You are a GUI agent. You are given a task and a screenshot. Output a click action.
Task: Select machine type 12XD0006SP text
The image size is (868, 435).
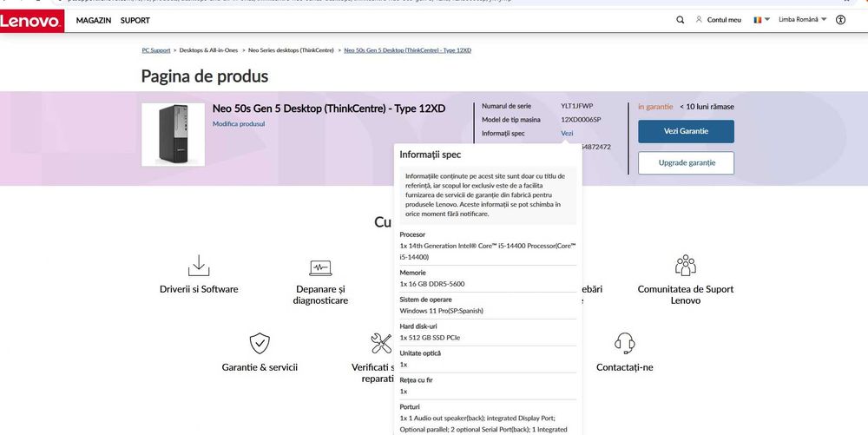tap(581, 120)
